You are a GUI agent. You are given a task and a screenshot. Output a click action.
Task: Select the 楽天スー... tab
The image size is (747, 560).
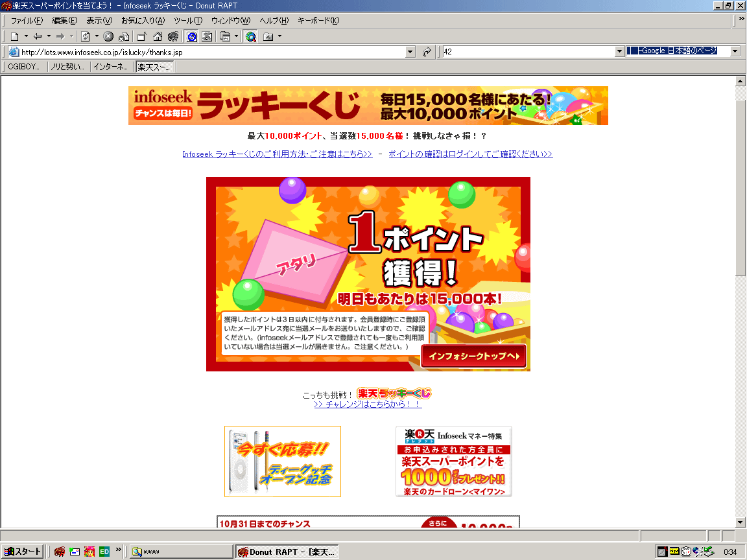154,67
